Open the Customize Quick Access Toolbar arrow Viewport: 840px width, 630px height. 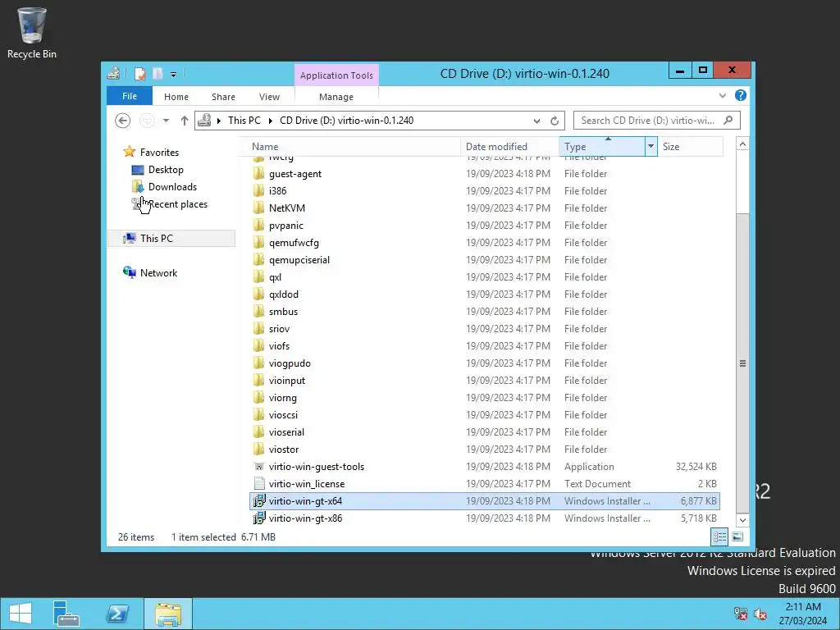coord(174,75)
